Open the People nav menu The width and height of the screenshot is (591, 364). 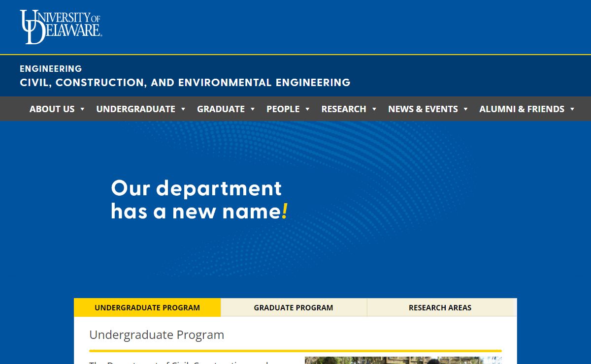(283, 109)
